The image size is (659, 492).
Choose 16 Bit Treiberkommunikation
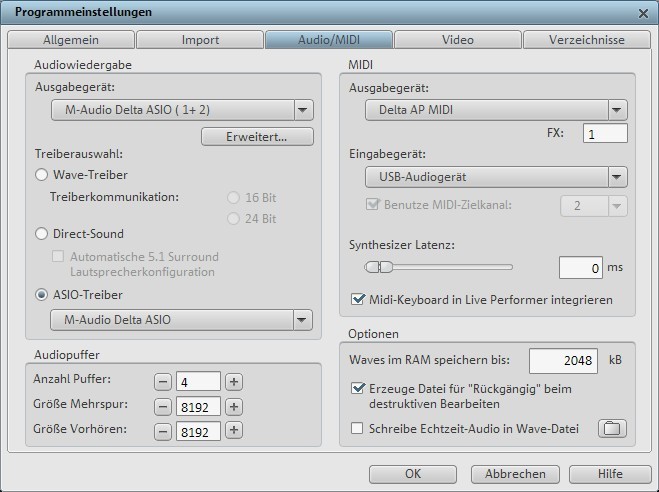[x=233, y=197]
